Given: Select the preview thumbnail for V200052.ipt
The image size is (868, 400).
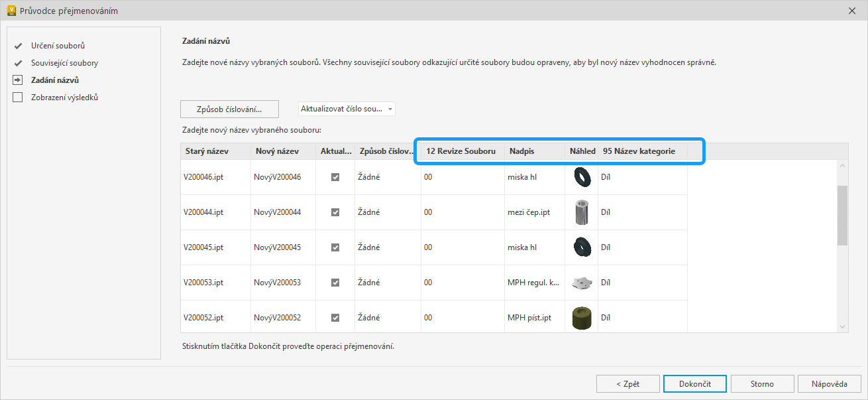Looking at the screenshot, I should [x=582, y=318].
